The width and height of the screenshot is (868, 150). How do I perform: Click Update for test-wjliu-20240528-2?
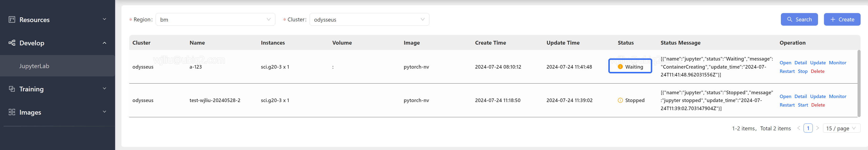[x=818, y=97]
